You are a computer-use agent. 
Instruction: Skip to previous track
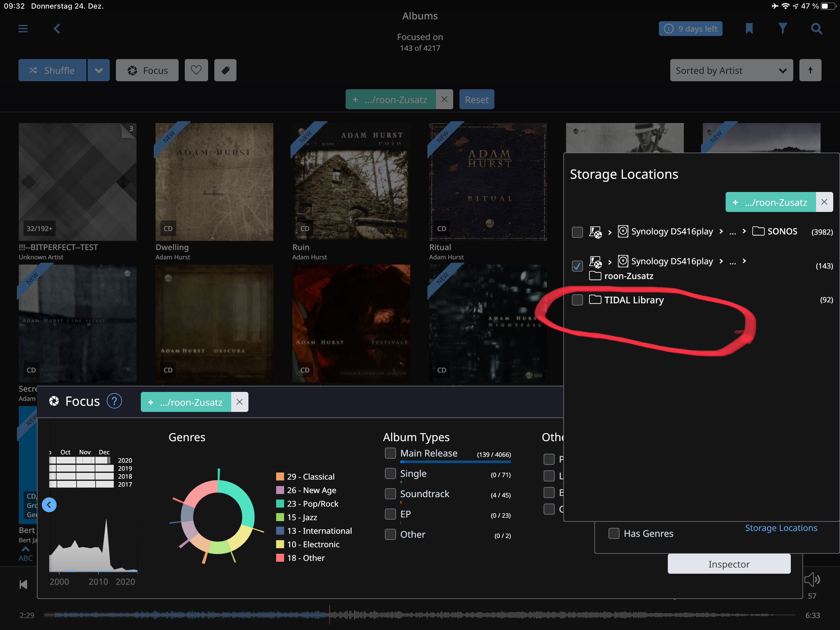(23, 584)
